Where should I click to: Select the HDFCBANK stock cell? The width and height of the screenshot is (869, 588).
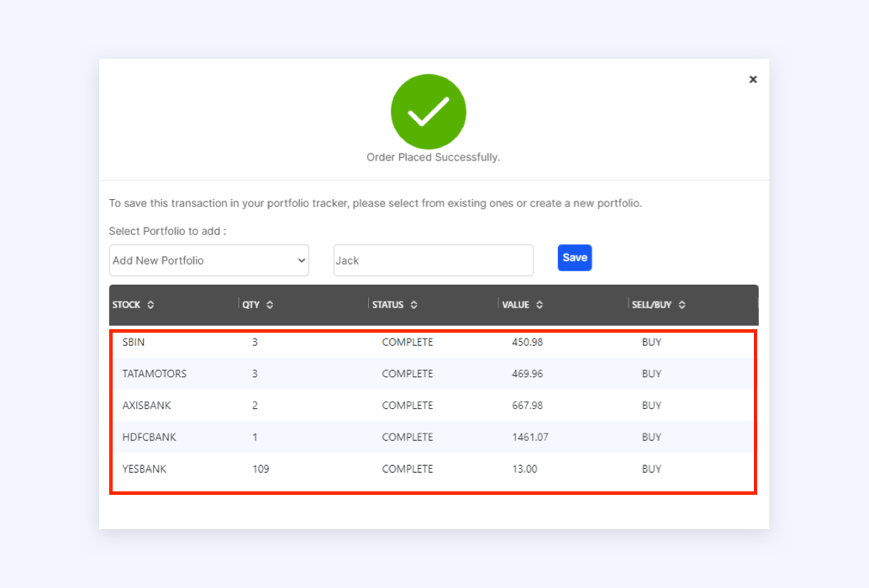[149, 437]
